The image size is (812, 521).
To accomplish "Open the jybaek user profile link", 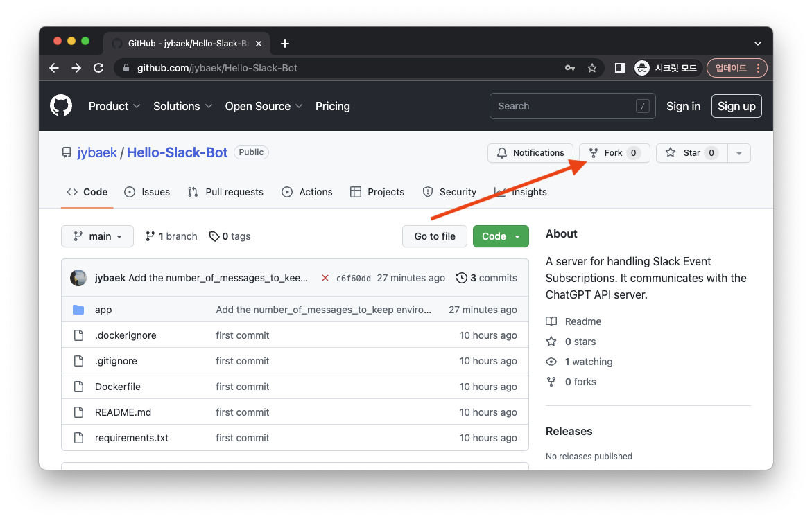I will 97,152.
